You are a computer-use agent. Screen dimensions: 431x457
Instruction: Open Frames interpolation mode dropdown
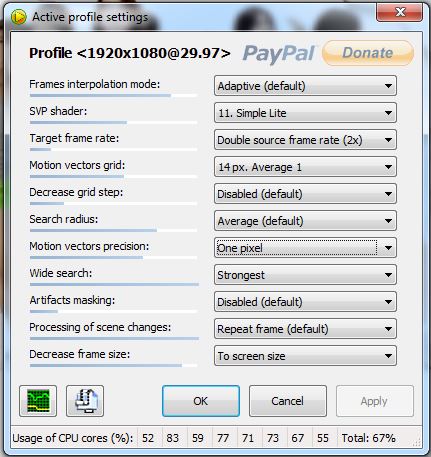[305, 86]
